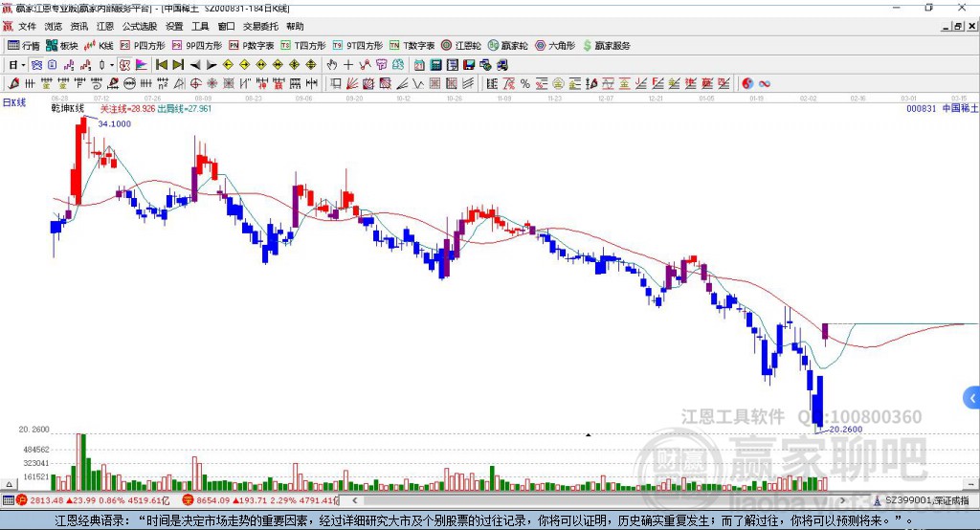980x530 pixels.
Task: Click the 000831 stock code label
Action: tap(922, 109)
